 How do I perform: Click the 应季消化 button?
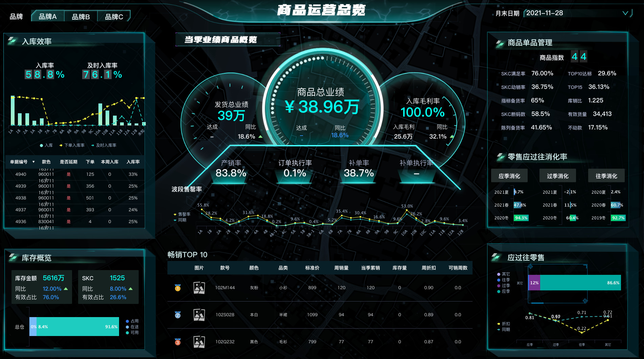click(509, 176)
